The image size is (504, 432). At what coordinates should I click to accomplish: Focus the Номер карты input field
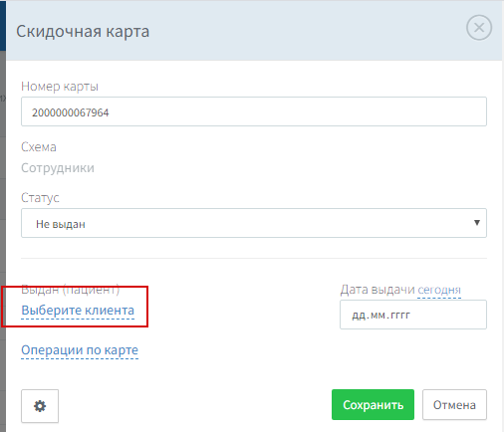pyautogui.click(x=254, y=111)
